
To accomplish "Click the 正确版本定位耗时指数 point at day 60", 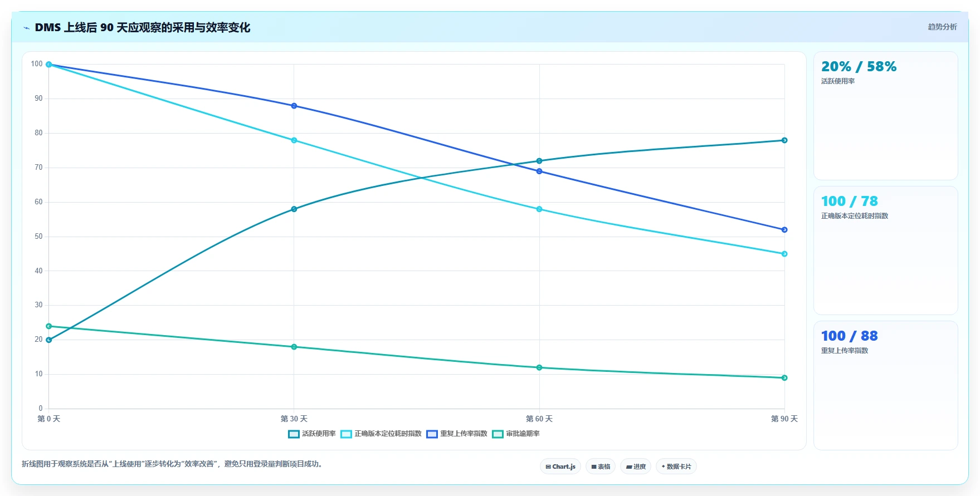I will click(x=539, y=209).
